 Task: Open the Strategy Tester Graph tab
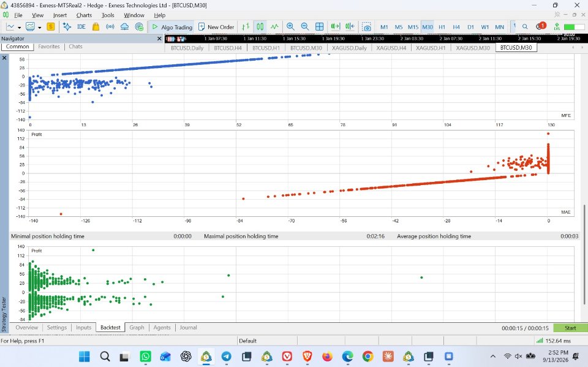[x=137, y=328]
